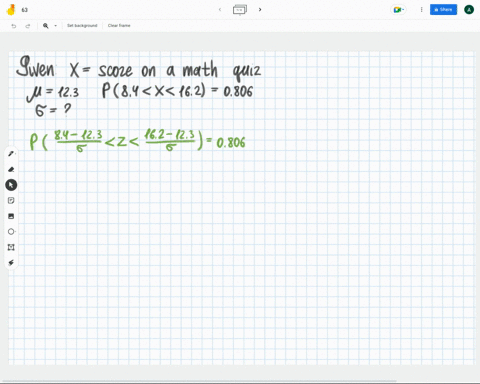The height and width of the screenshot is (384, 480).
Task: Open the Google account avatar
Action: coord(469,10)
